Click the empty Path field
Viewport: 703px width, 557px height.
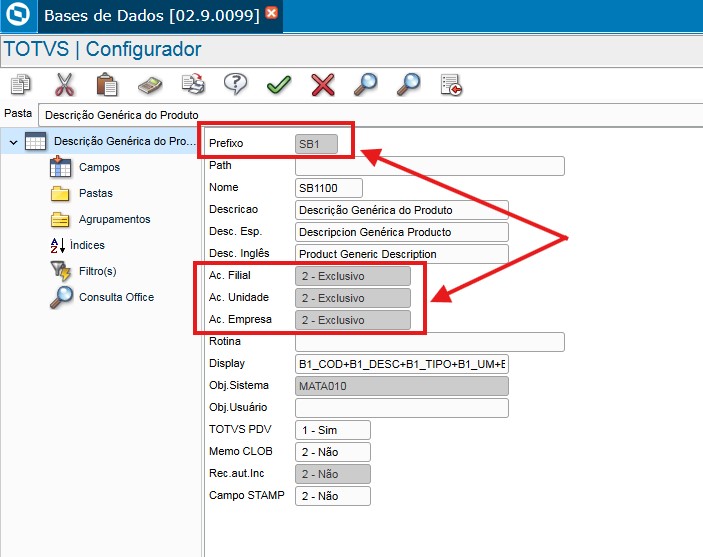(430, 166)
